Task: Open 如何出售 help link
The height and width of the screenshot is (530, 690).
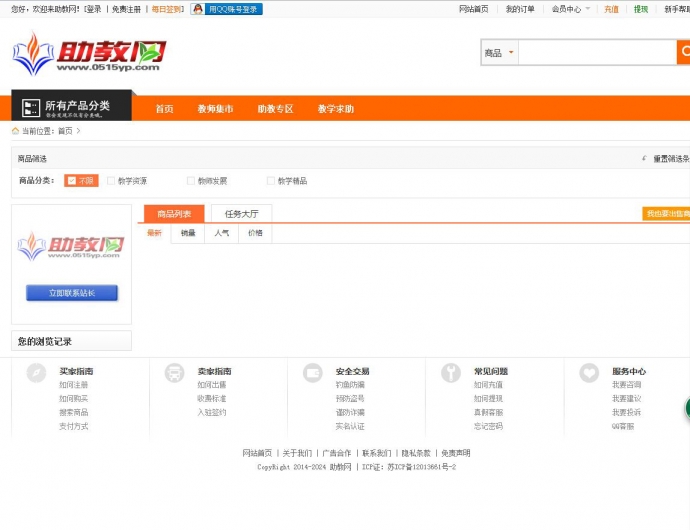Action: [x=212, y=385]
